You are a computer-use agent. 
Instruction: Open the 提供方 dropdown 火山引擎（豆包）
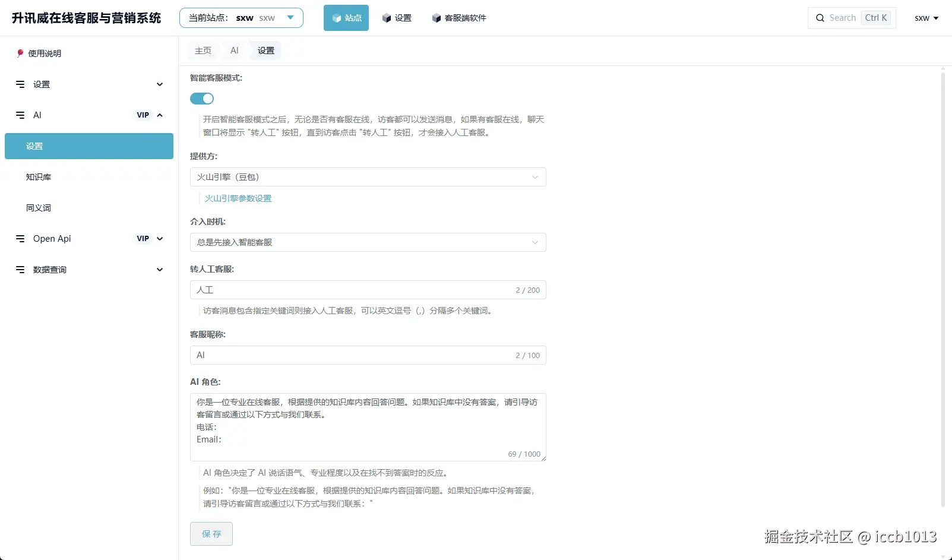tap(368, 177)
